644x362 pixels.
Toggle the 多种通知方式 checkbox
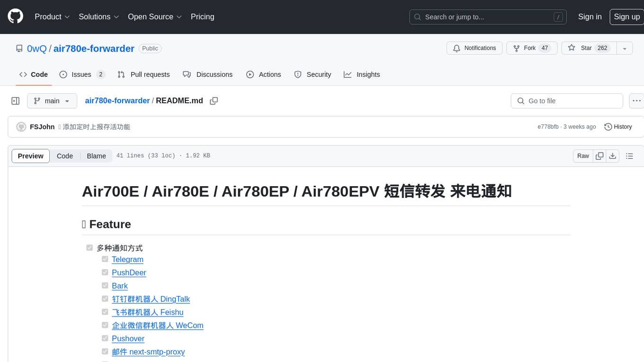[x=89, y=248]
